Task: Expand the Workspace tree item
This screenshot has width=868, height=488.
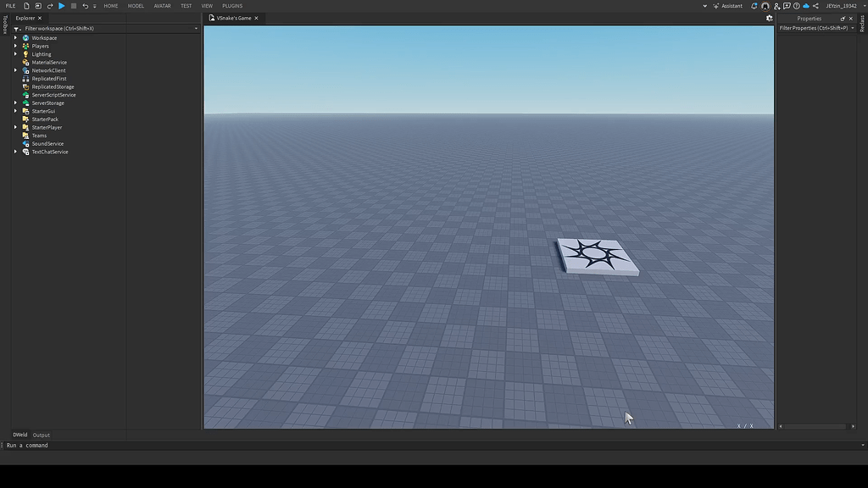Action: [x=14, y=37]
